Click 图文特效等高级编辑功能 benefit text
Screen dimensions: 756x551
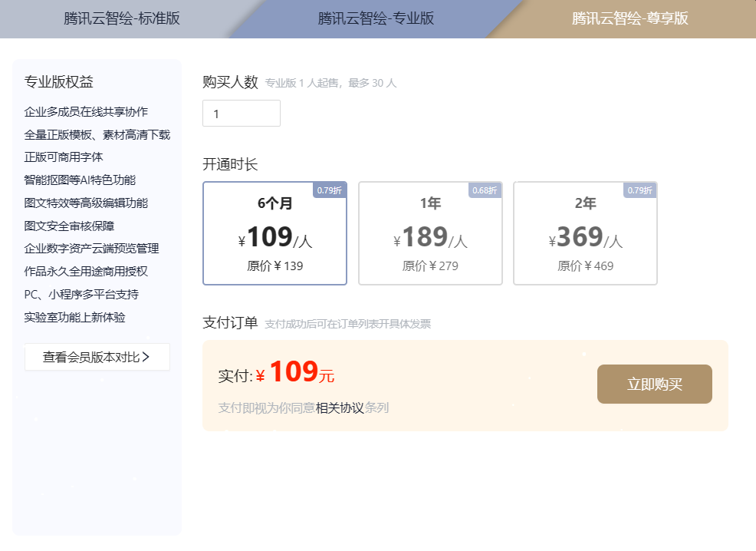click(x=86, y=203)
